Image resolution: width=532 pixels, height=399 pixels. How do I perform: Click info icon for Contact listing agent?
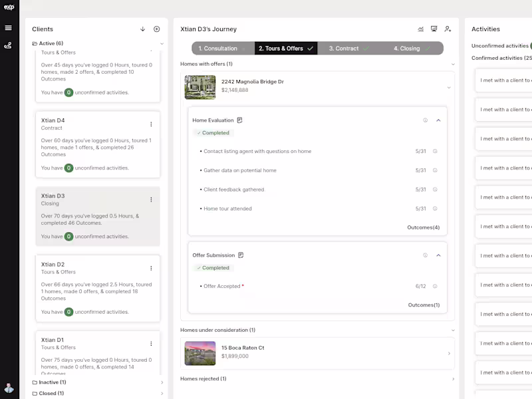(x=435, y=152)
